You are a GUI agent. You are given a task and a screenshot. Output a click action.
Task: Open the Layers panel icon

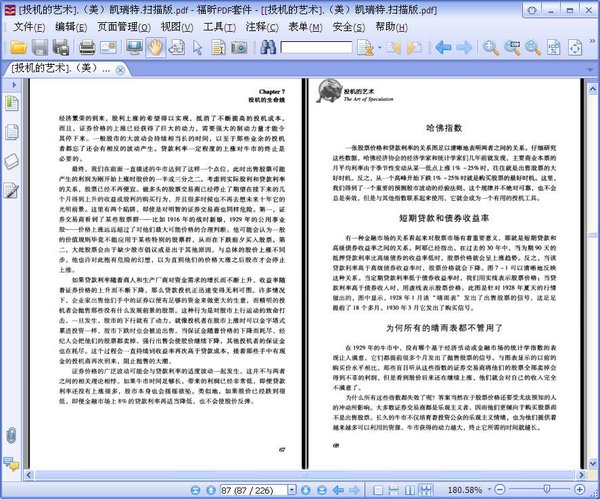(11, 161)
